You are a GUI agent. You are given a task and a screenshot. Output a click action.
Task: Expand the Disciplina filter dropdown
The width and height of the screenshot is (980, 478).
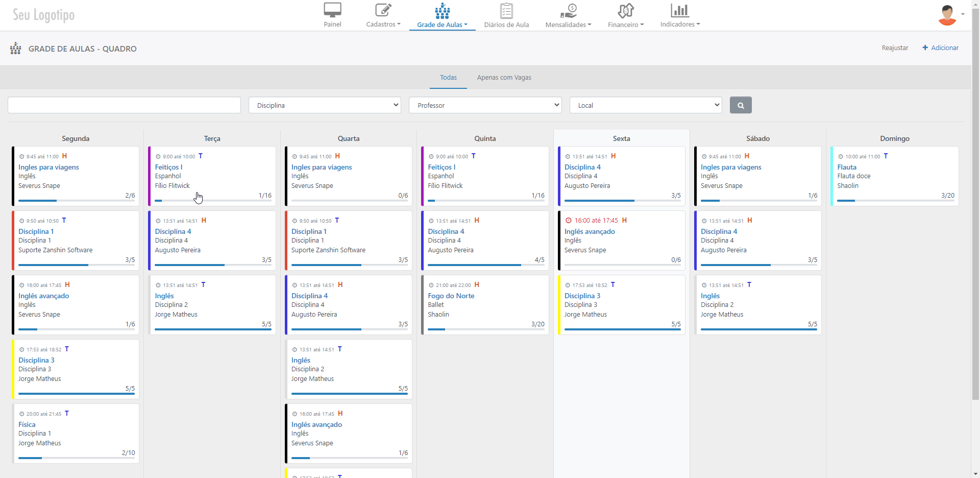coord(325,105)
